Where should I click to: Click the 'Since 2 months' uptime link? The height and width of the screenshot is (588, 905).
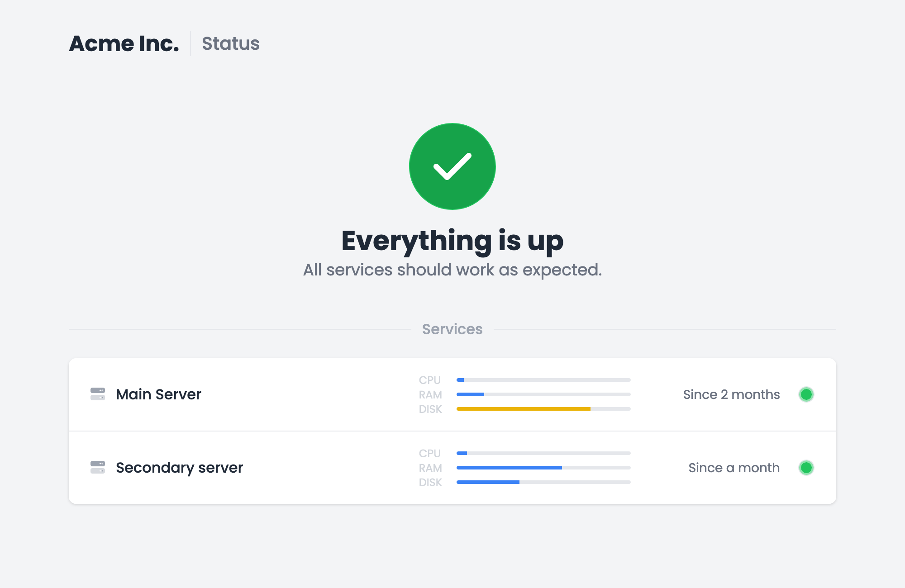pyautogui.click(x=731, y=394)
